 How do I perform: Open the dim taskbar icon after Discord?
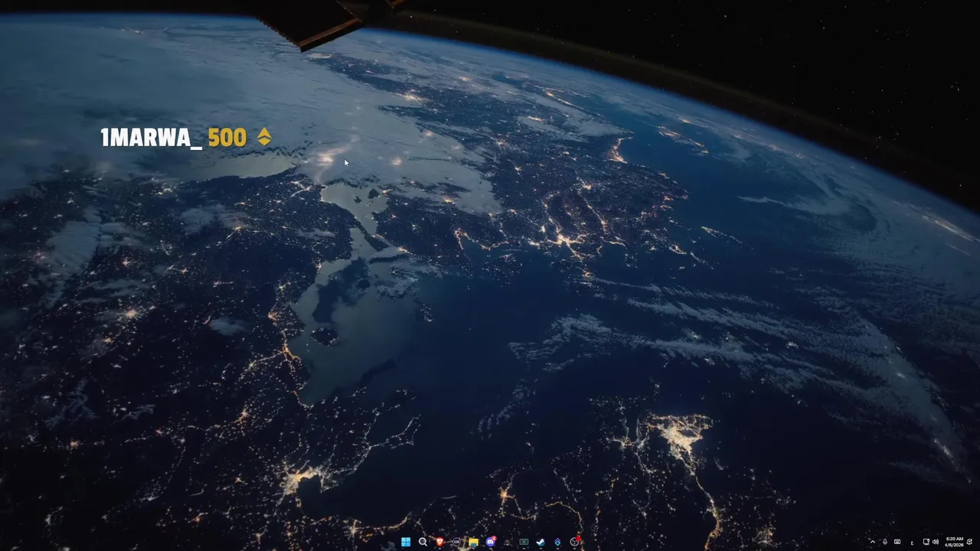pyautogui.click(x=507, y=542)
